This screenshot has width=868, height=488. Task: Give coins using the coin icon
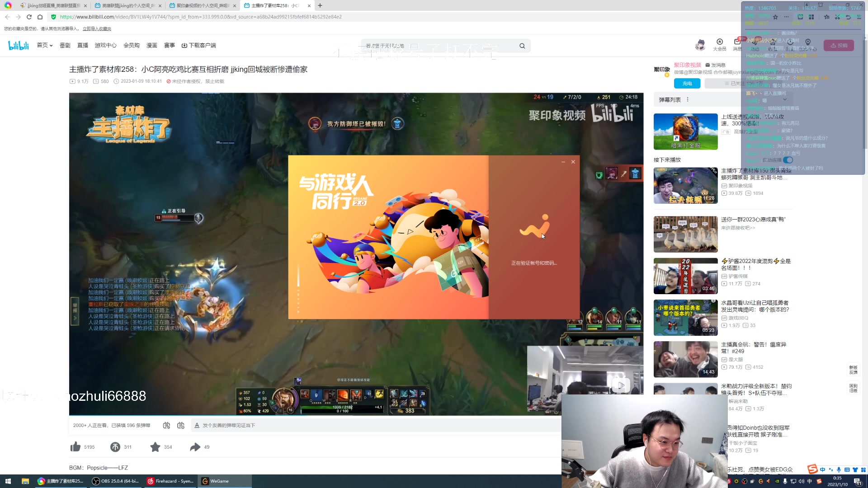(x=115, y=447)
